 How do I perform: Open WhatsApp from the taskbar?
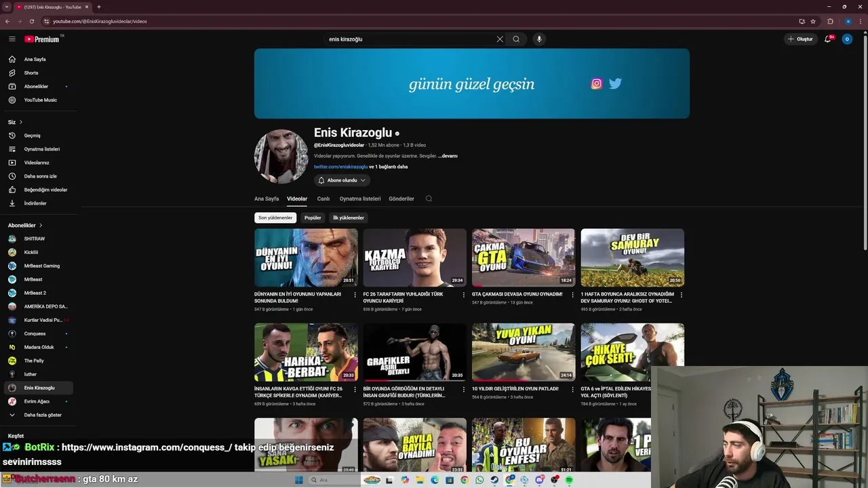(479, 480)
